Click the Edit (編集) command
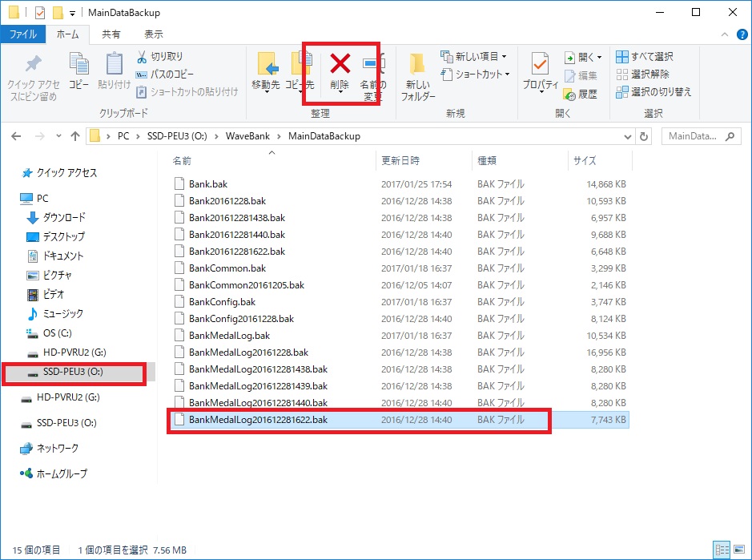752x560 pixels. [581, 76]
